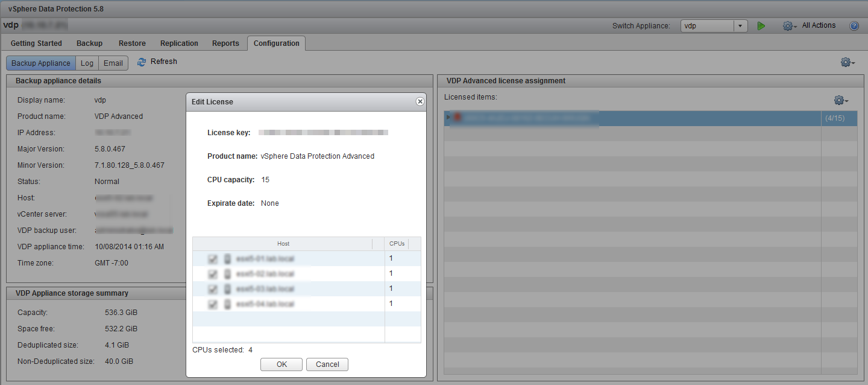Confirm the Edit License dialog with OK
The image size is (868, 385).
(x=281, y=364)
